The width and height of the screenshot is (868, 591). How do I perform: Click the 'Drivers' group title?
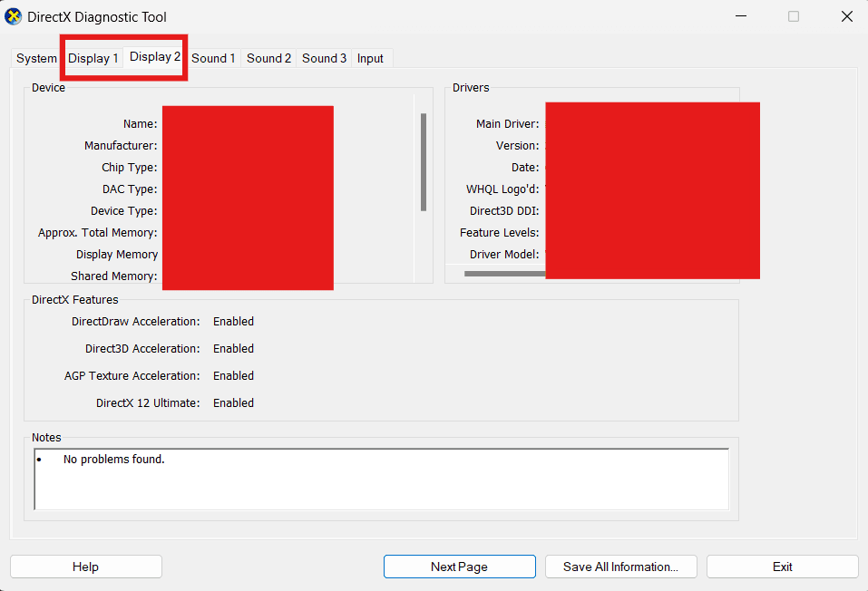coord(471,87)
